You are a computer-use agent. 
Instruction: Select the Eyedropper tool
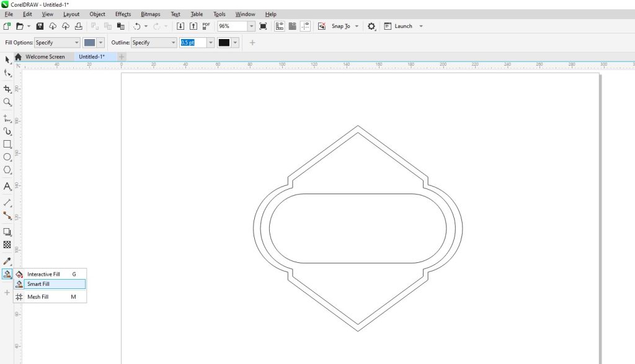click(7, 261)
